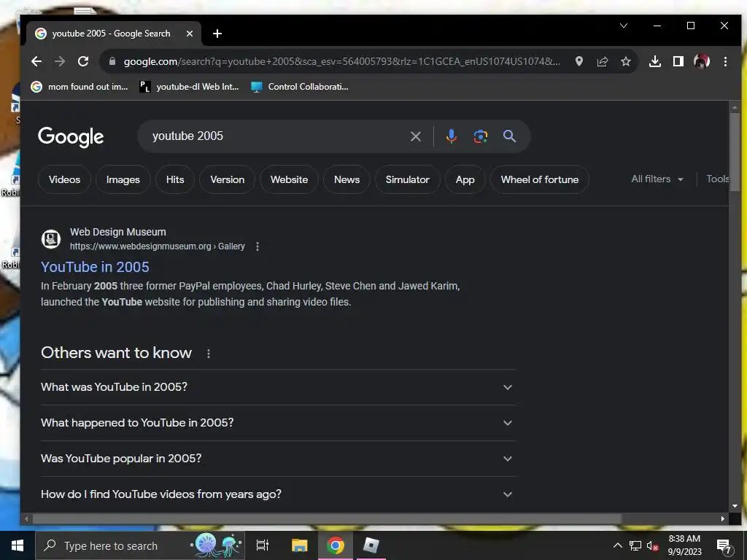This screenshot has height=560, width=747.
Task: Open Chrome downloads
Action: (655, 61)
